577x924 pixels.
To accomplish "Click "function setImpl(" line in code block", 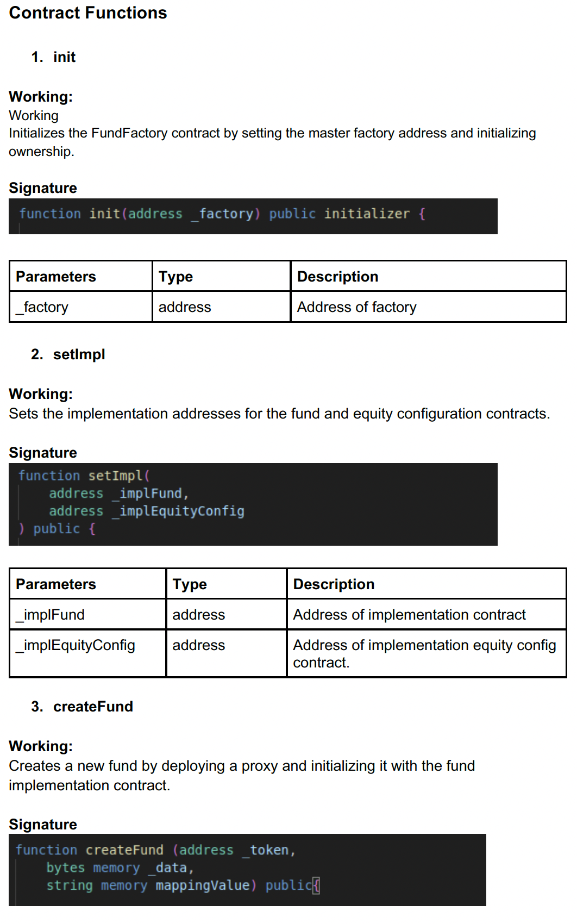I will [84, 476].
